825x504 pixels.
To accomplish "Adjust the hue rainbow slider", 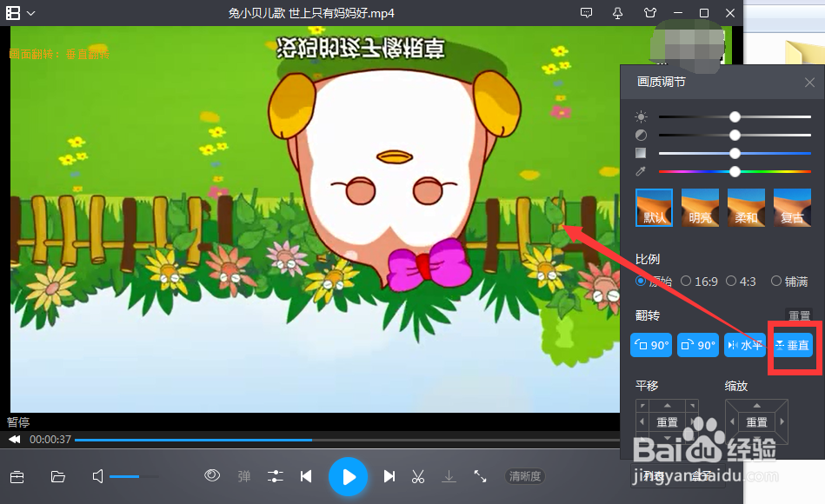I will click(x=735, y=171).
